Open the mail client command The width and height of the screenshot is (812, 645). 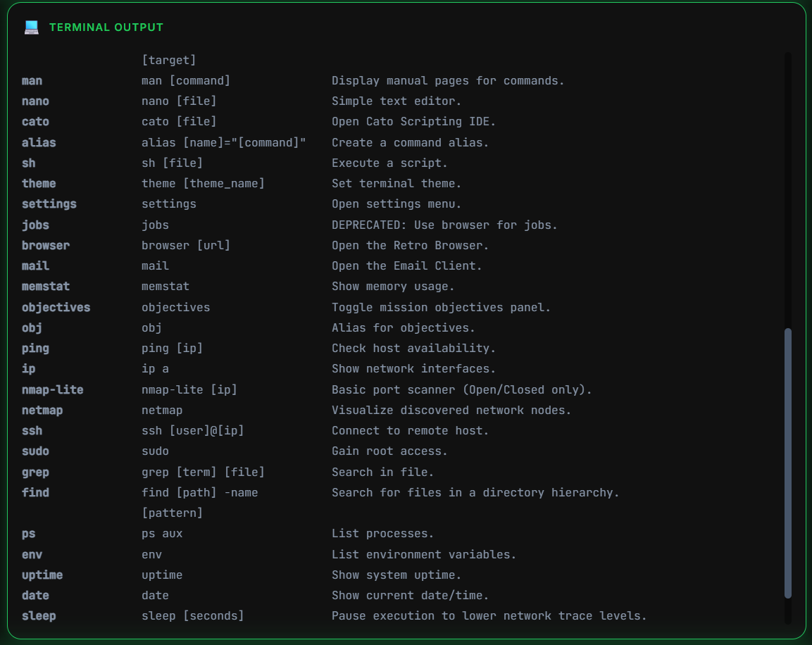pyautogui.click(x=35, y=265)
